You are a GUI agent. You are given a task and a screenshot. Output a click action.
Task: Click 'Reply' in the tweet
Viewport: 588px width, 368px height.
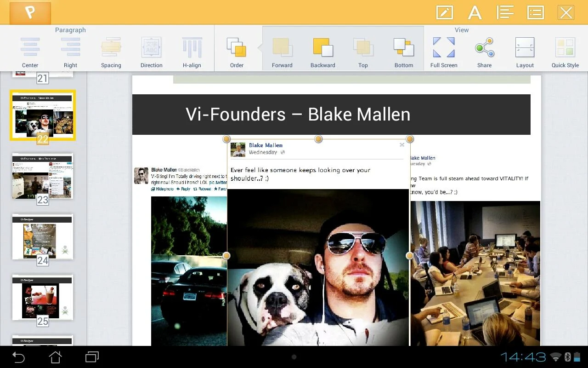click(184, 189)
